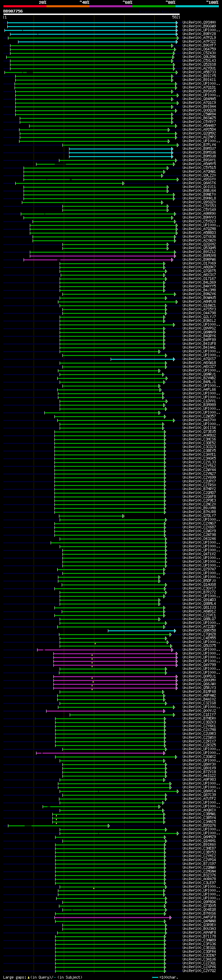Click label UniRef100_B8BJ64
Screen dimensions: 222x980
pyautogui.click(x=199, y=191)
